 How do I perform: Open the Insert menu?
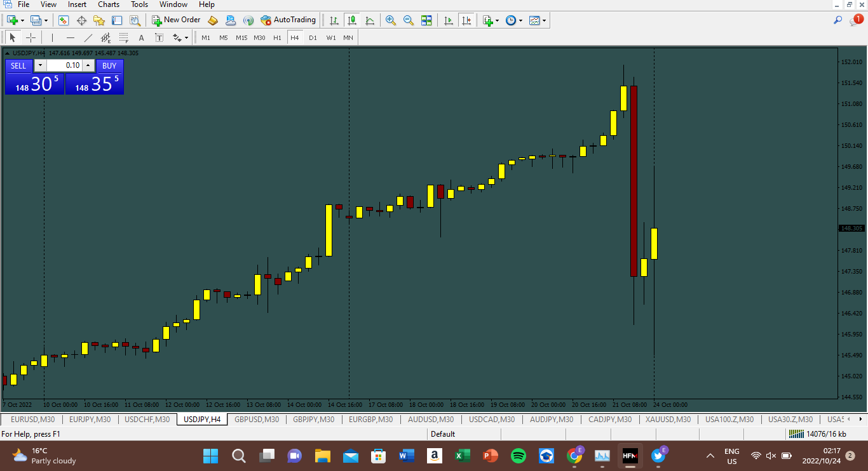(x=78, y=4)
